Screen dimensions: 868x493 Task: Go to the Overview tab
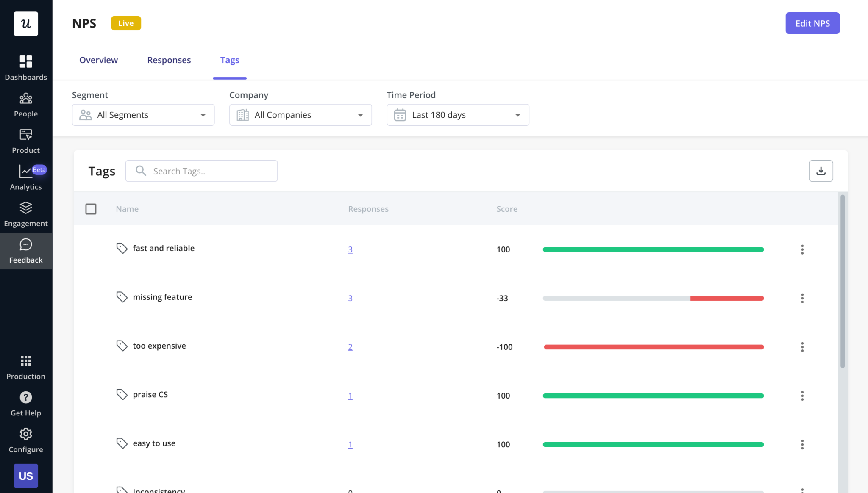click(x=98, y=60)
